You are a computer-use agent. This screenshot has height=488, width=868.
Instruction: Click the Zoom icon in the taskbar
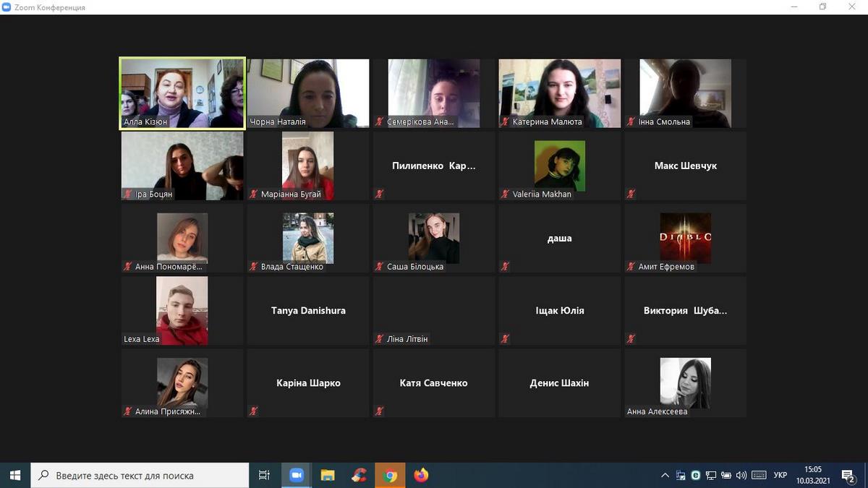(x=296, y=475)
